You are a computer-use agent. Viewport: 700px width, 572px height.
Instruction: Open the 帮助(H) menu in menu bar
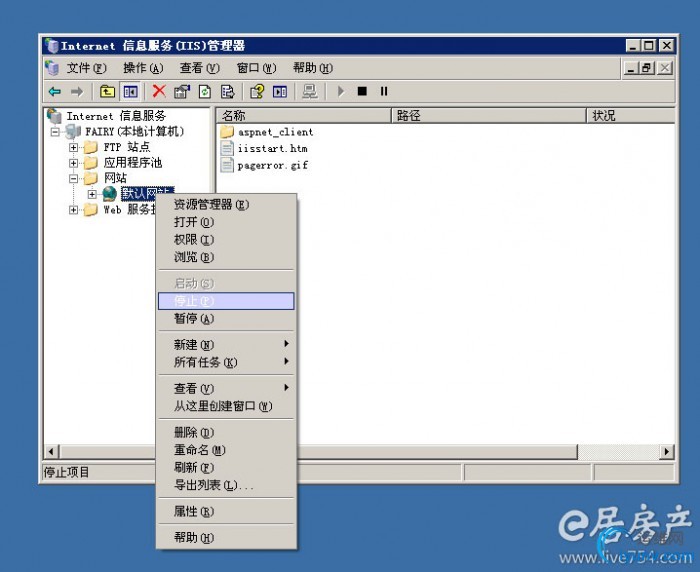pos(313,68)
